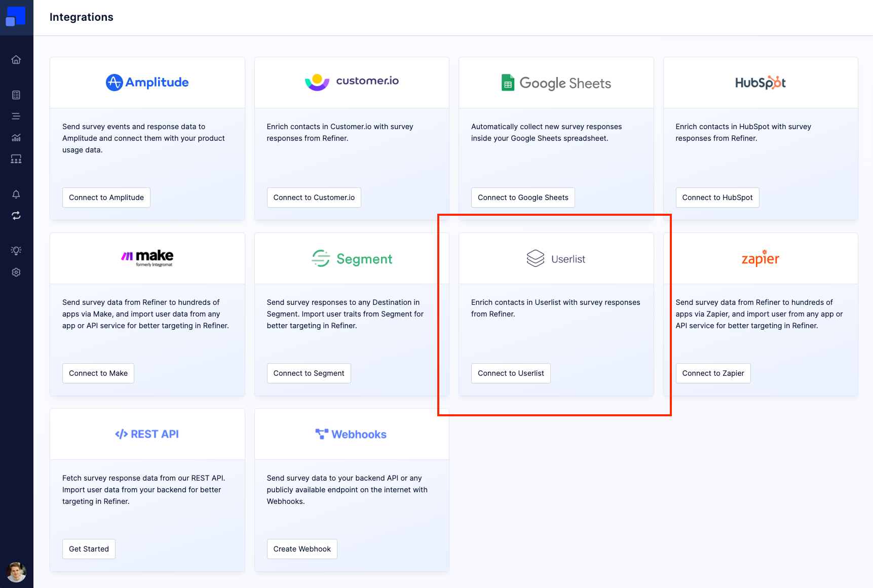Viewport: 873px width, 588px height.
Task: Open the settings gear icon
Action: [16, 272]
